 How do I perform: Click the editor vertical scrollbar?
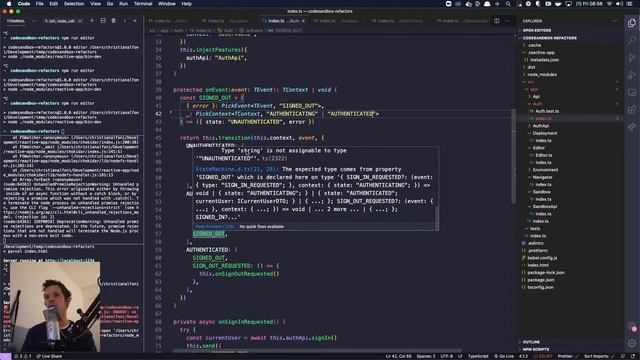[513, 155]
